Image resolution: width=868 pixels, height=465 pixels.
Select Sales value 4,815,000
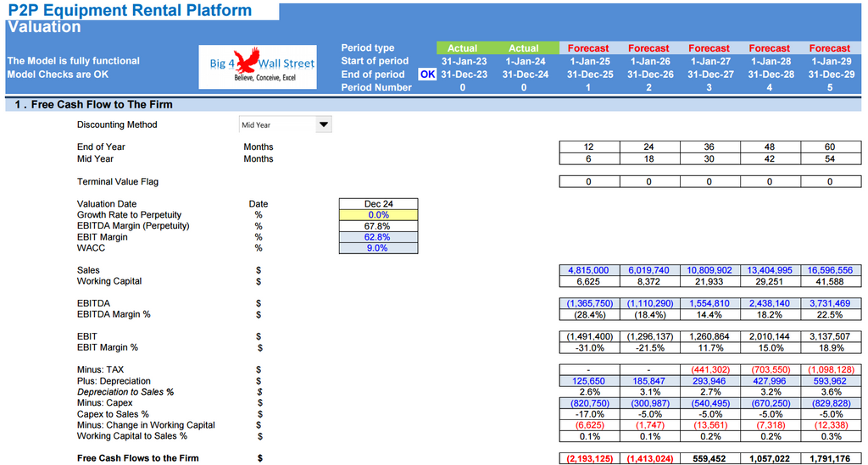click(588, 270)
